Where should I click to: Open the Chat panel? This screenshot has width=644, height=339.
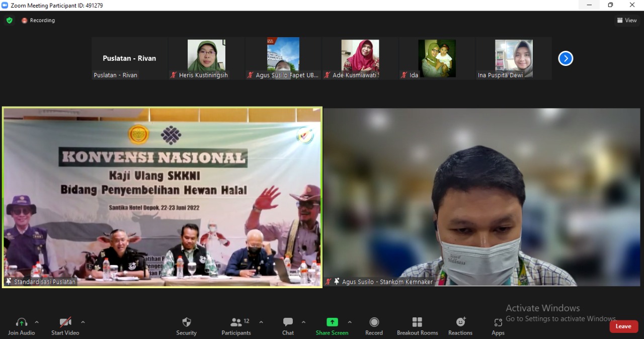288,326
